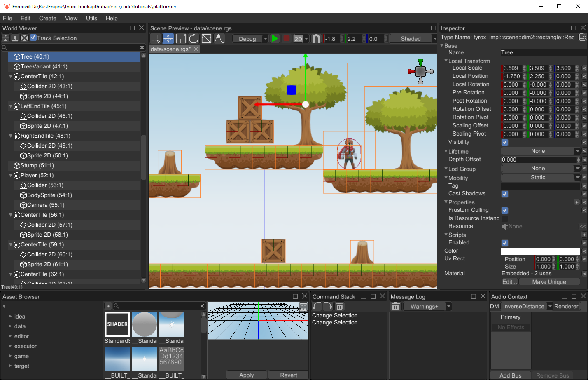Select the navmesh edit tool icon
The height and width of the screenshot is (380, 588).
pos(206,38)
